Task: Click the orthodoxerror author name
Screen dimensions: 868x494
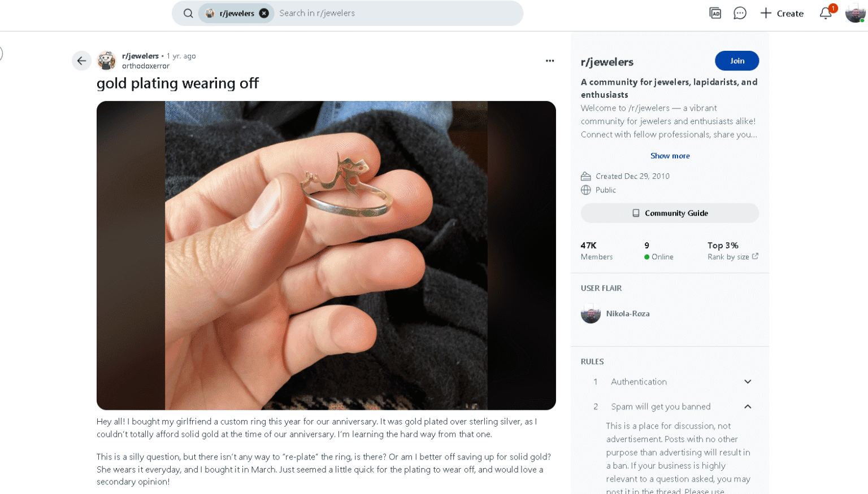Action: 146,66
